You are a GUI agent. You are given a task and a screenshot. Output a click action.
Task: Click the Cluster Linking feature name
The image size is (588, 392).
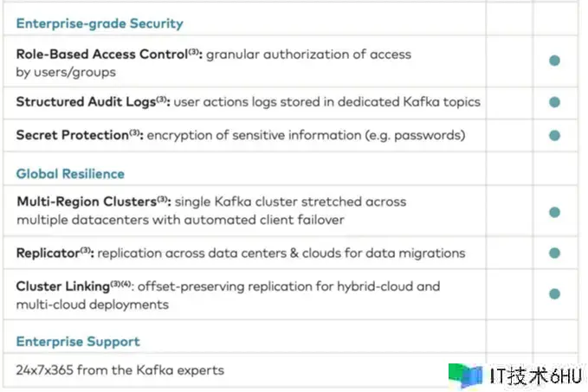click(x=63, y=286)
